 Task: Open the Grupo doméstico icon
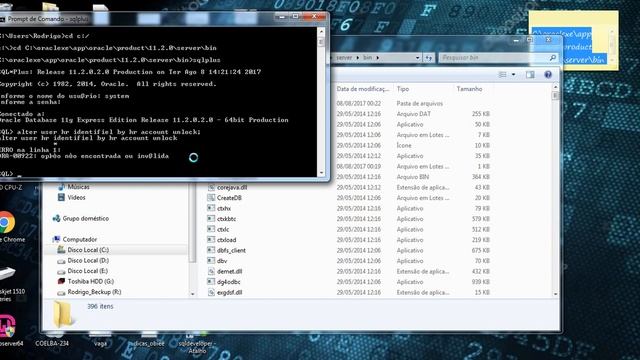(56, 219)
